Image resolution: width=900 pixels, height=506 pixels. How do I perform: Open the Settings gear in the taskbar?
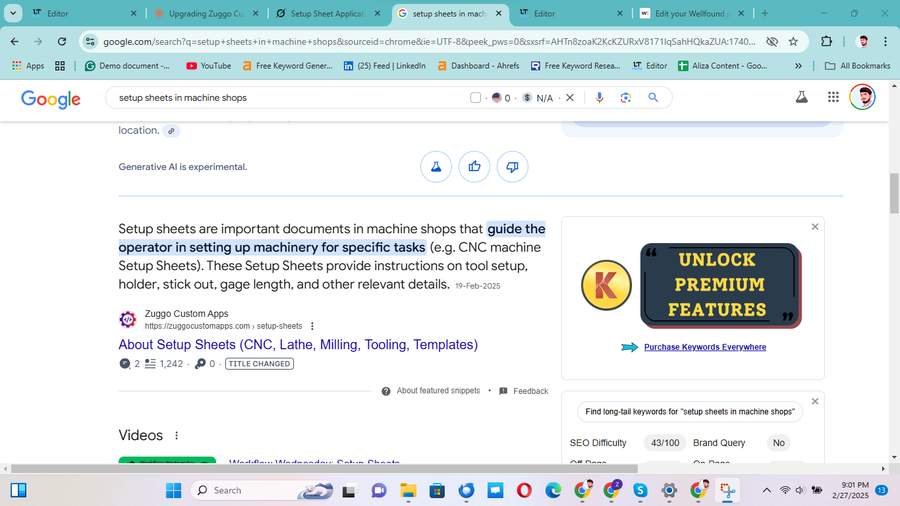[x=669, y=491]
